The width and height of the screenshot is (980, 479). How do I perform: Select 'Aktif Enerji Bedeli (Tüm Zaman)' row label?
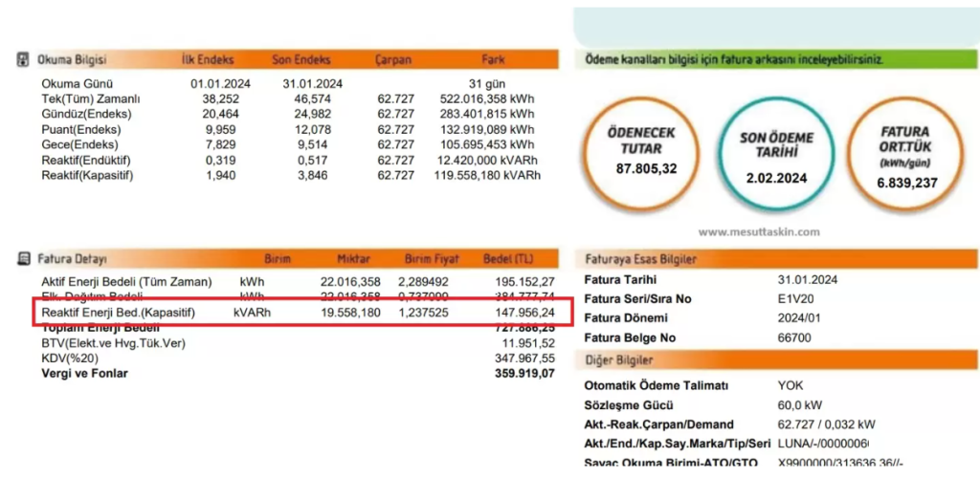126,282
